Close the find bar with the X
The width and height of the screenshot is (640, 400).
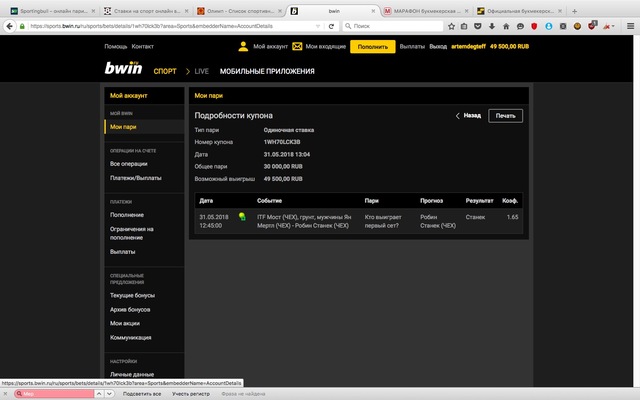click(x=5, y=394)
